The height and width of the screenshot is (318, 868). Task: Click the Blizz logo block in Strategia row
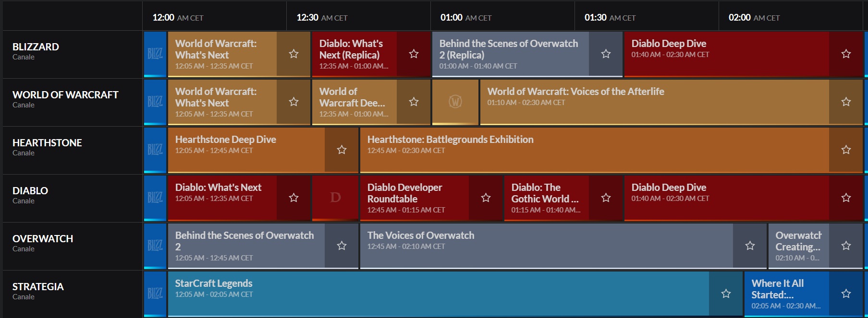tap(155, 294)
